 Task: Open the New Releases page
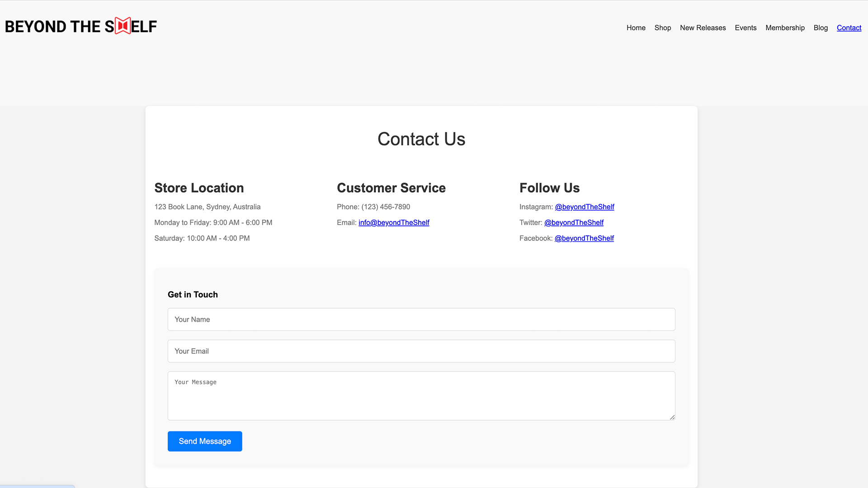[703, 28]
